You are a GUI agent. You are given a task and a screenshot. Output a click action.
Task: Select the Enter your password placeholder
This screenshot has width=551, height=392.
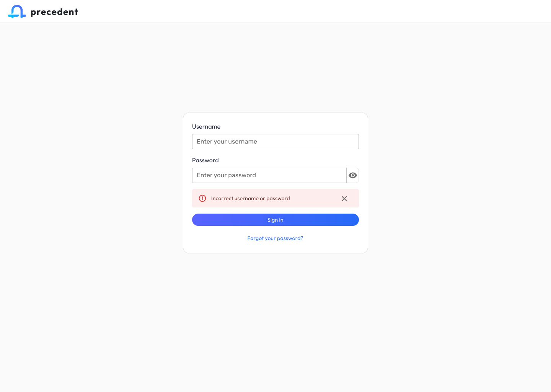click(226, 175)
